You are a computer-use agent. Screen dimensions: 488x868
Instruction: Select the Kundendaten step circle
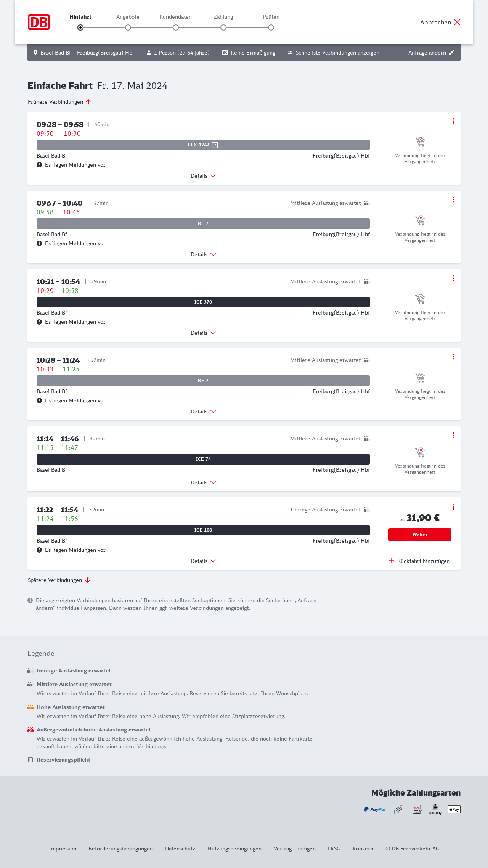176,27
